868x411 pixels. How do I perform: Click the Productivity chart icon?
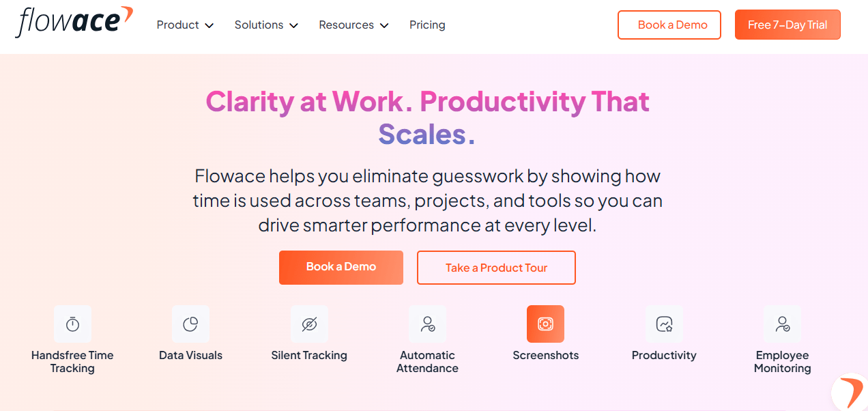[x=664, y=324]
